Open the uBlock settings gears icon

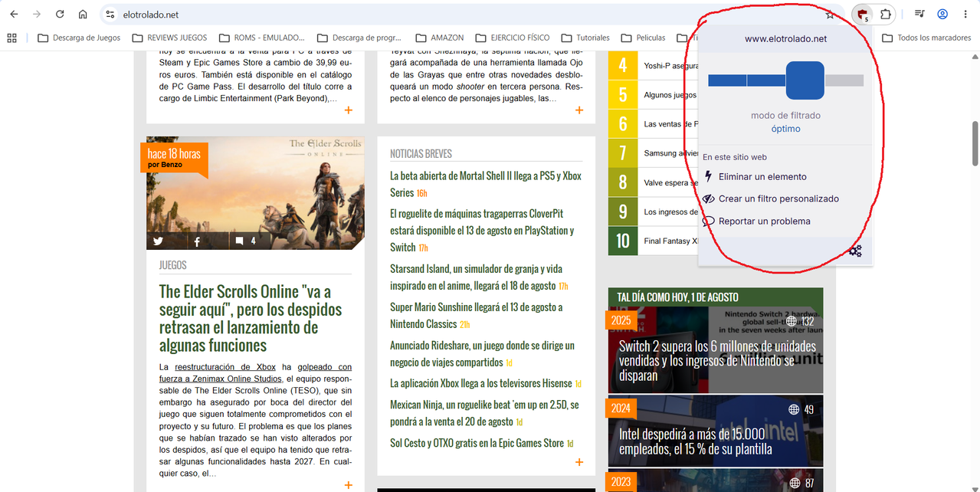pyautogui.click(x=855, y=251)
